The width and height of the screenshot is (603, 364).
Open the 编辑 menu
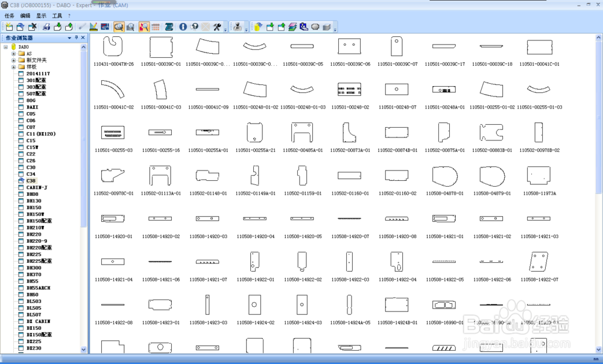click(25, 16)
